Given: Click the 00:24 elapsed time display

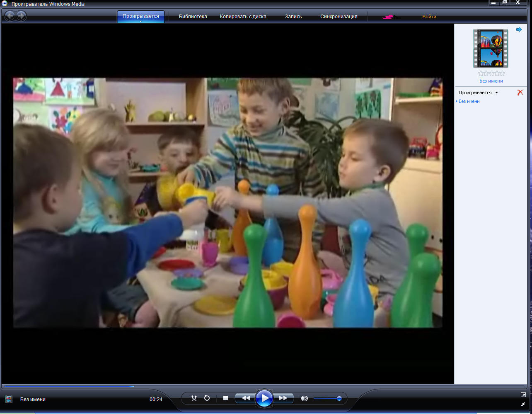Looking at the screenshot, I should [156, 399].
